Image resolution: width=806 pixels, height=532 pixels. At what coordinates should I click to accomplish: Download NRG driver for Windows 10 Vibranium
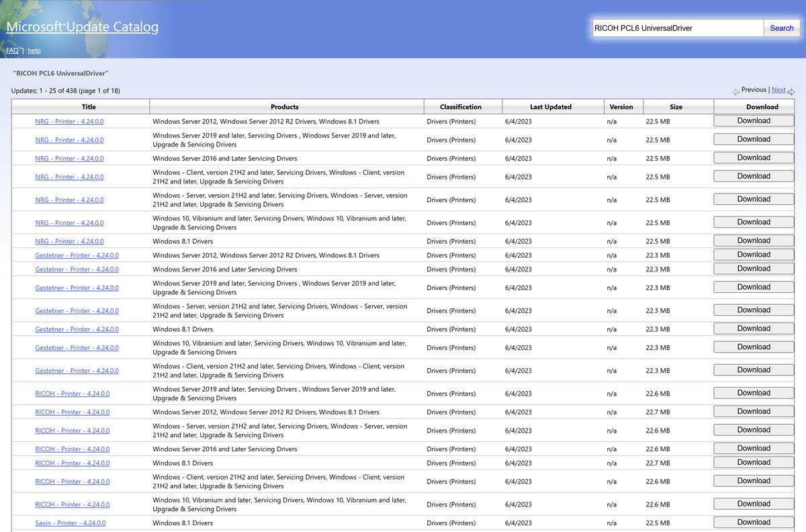coord(754,222)
